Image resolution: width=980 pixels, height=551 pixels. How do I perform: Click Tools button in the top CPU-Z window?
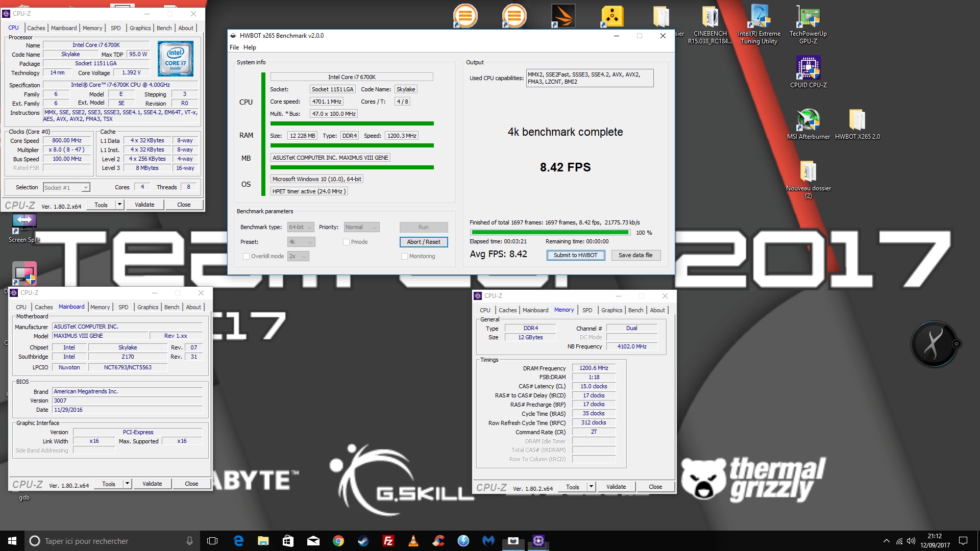pyautogui.click(x=101, y=205)
